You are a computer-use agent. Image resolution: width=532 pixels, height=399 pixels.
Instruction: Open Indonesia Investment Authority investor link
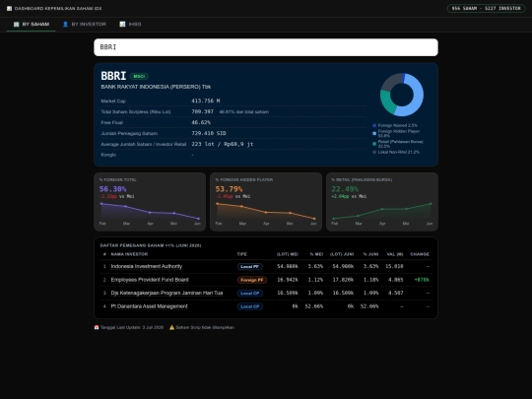pos(147,266)
